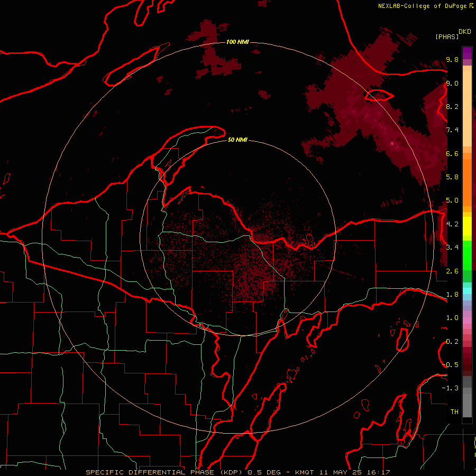The height and width of the screenshot is (476, 476).
Task: Click the 50 NMI range ring label
Action: point(237,140)
